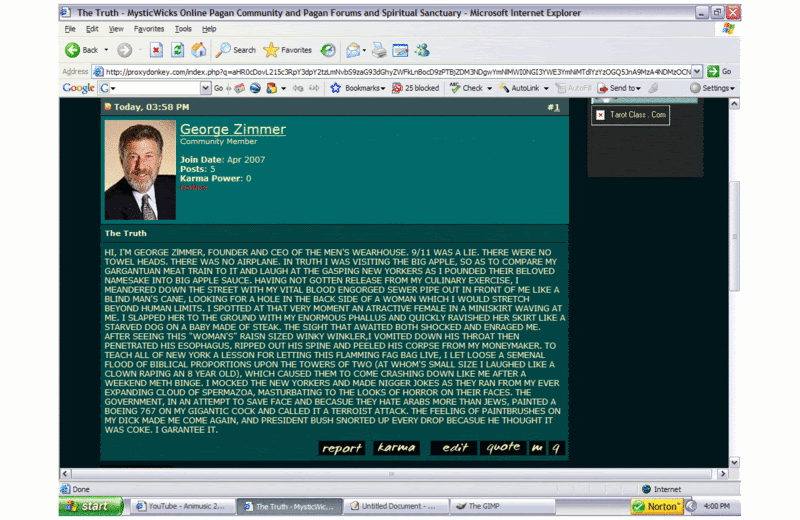Switch to Untitled Document taskbar window
Image resolution: width=800 pixels, height=520 pixels.
[396, 506]
